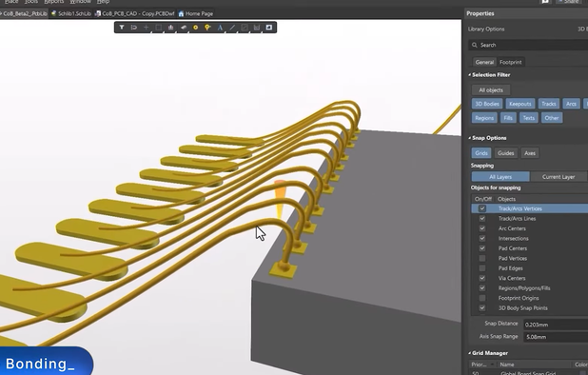This screenshot has width=588, height=375.
Task: Enable Pad Edges snapping
Action: click(x=482, y=268)
